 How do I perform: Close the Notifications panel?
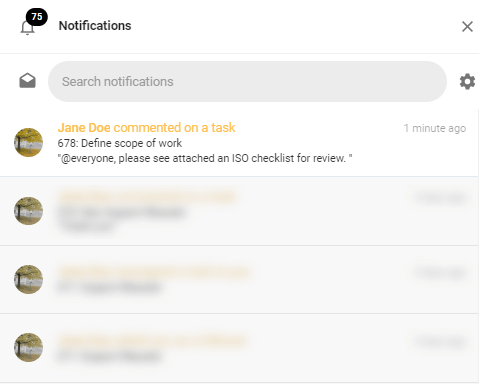pos(467,26)
